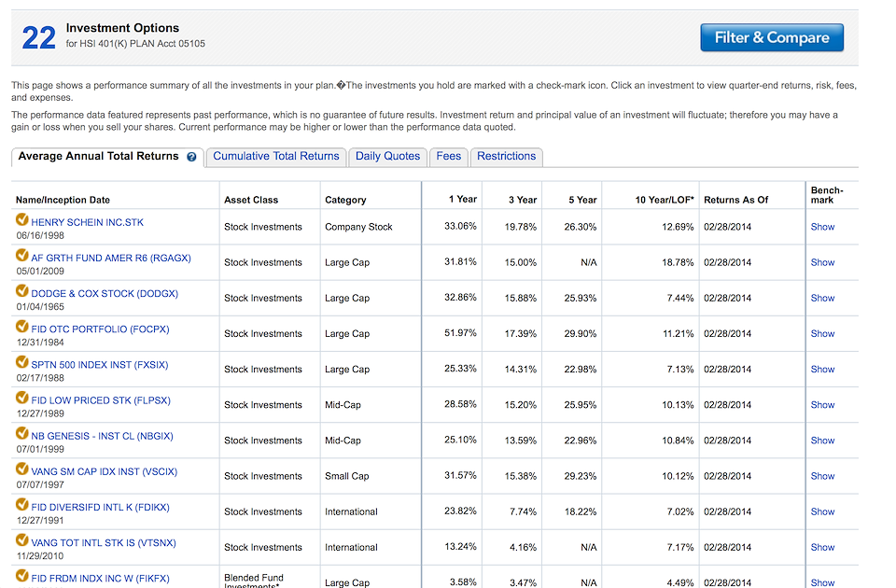Click the check-mark icon for FID LOW PRICED STK
This screenshot has width=896, height=588.
coord(22,398)
